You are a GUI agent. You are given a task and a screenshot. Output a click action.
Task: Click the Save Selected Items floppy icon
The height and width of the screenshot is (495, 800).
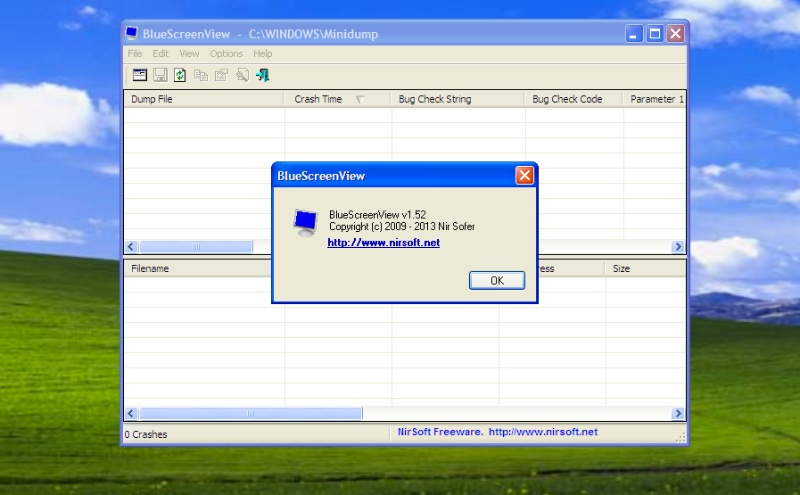pyautogui.click(x=160, y=75)
